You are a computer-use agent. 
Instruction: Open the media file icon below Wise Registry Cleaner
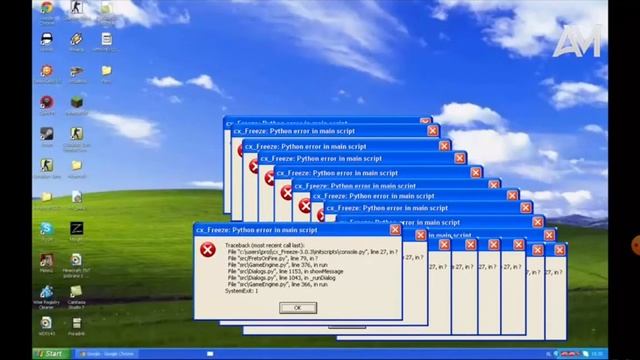pos(46,323)
